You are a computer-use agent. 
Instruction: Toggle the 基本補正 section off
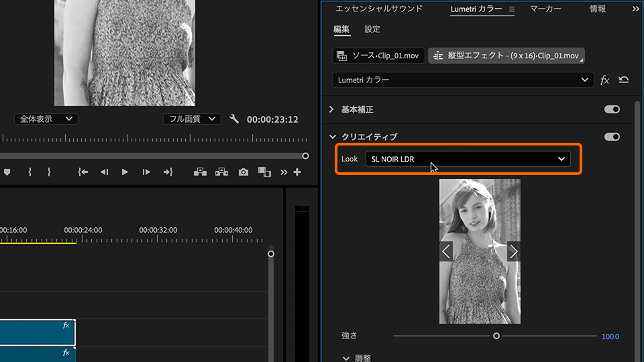coord(612,109)
